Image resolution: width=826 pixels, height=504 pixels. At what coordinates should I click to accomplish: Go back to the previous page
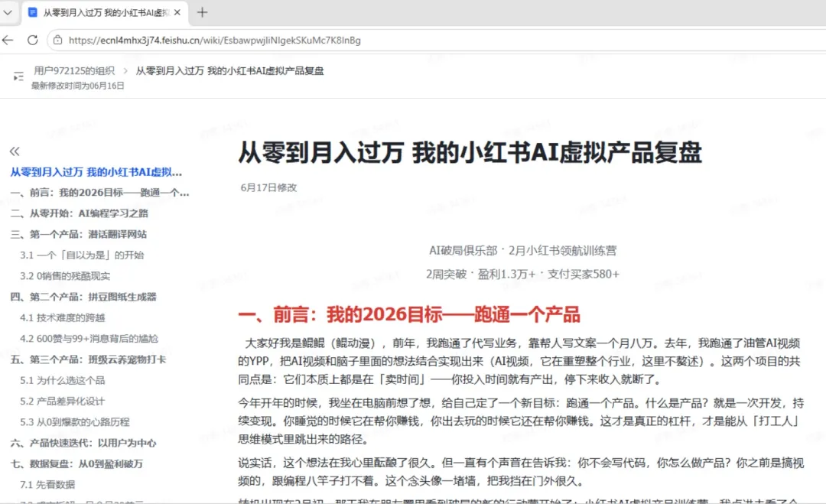[8, 40]
